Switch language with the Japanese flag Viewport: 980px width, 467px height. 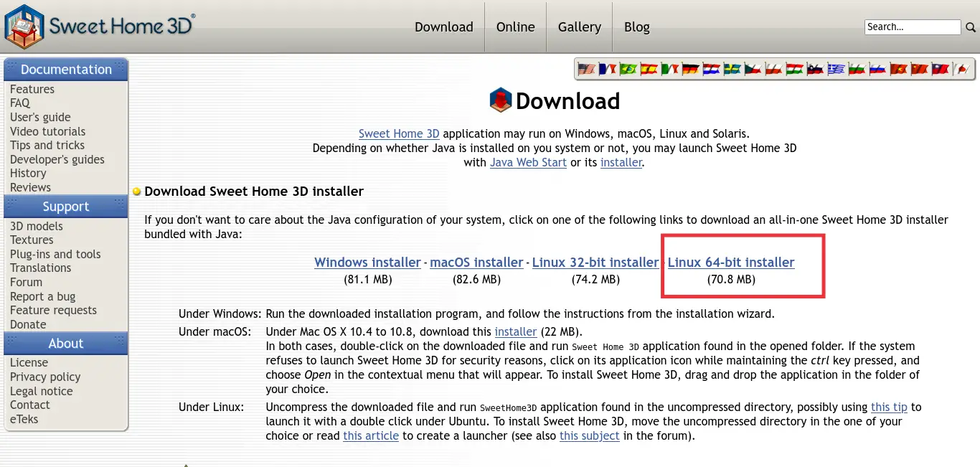point(961,70)
